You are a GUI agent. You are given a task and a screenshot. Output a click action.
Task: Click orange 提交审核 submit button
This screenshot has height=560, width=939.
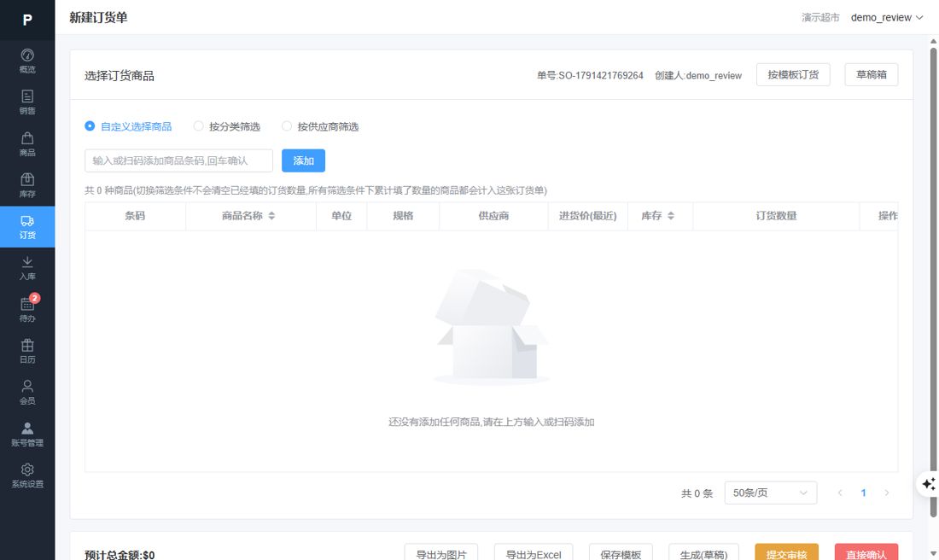click(787, 554)
